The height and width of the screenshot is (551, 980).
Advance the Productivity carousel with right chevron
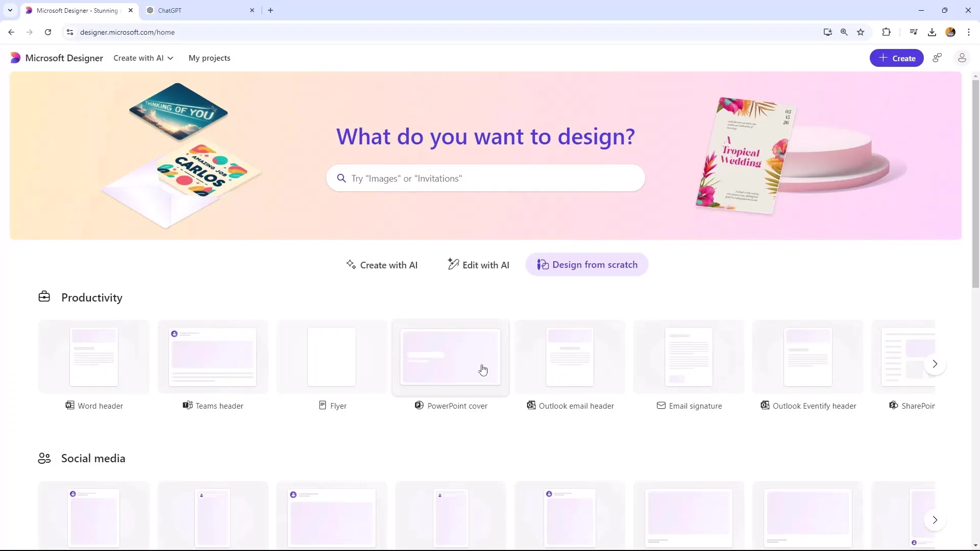pyautogui.click(x=935, y=364)
